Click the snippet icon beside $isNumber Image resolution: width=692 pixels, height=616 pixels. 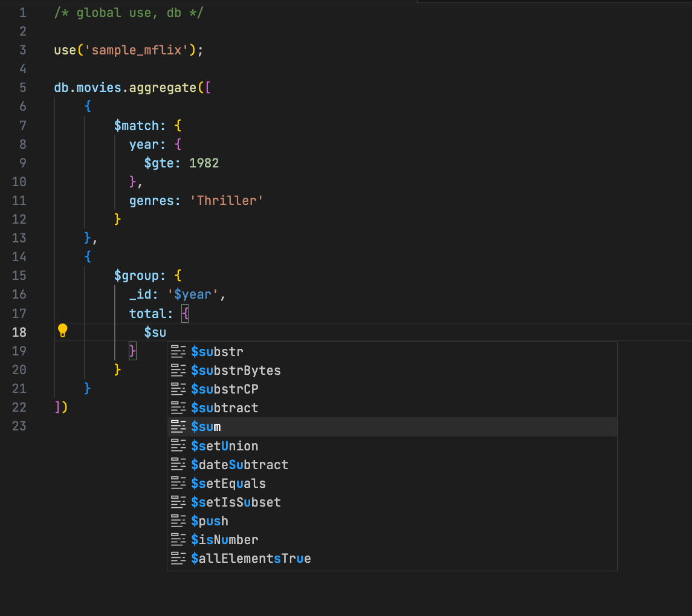pyautogui.click(x=178, y=539)
